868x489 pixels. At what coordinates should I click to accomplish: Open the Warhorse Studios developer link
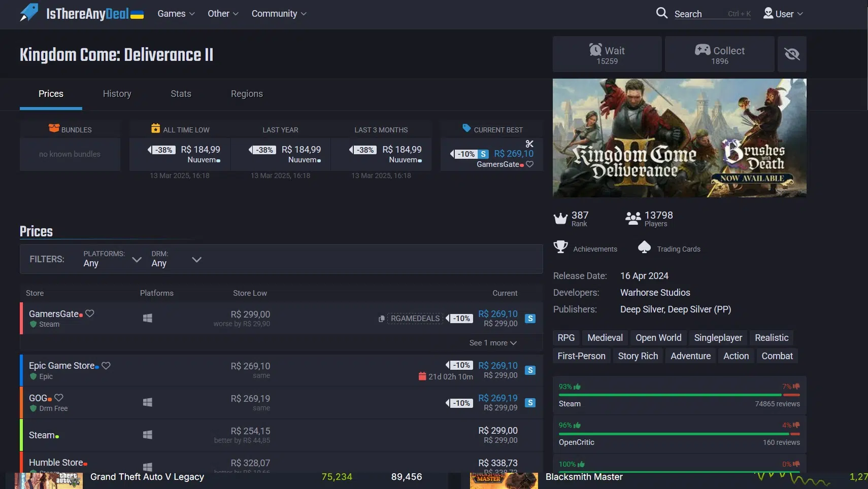(655, 293)
